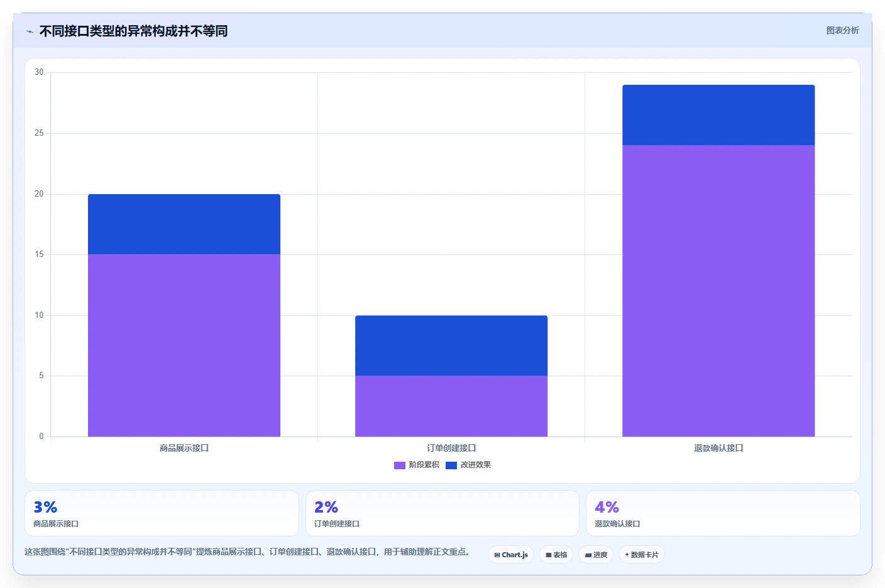
Task: Open the 3% stat card value
Action: [45, 507]
